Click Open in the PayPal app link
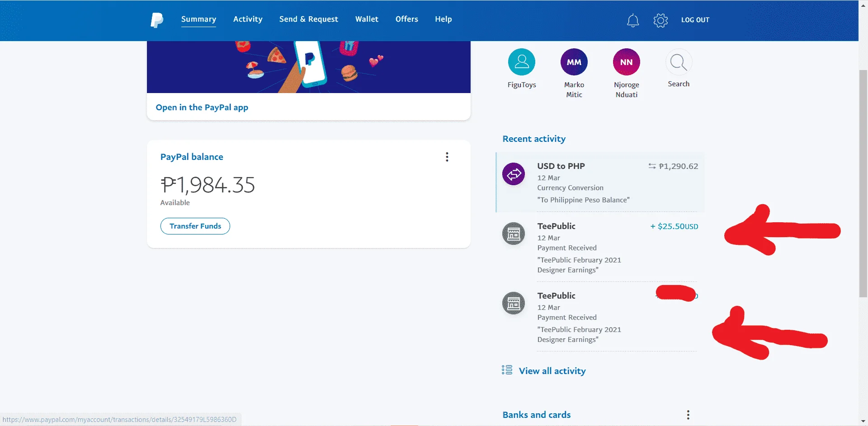Image resolution: width=868 pixels, height=426 pixels. pos(202,108)
